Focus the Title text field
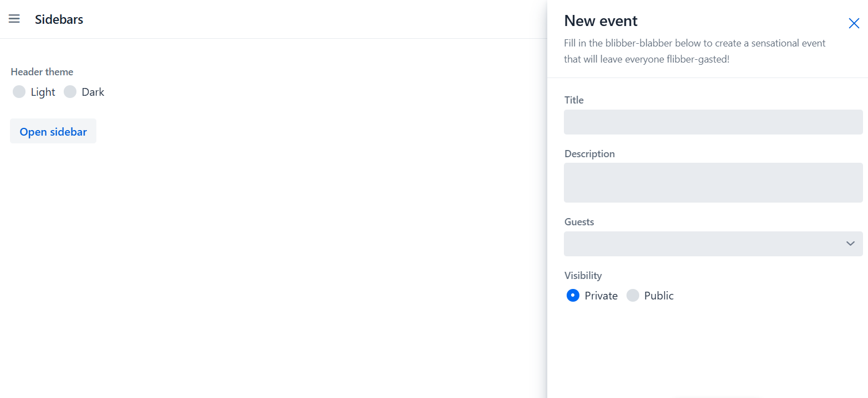 coord(713,122)
